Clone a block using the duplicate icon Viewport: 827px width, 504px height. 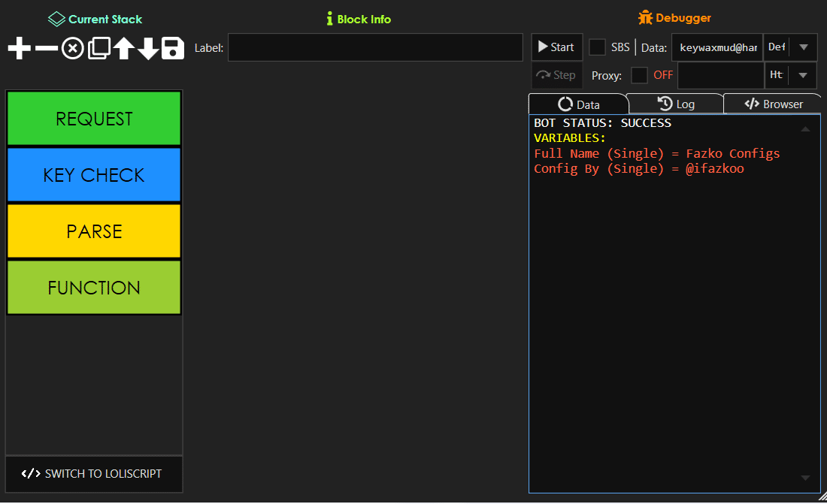(x=98, y=47)
